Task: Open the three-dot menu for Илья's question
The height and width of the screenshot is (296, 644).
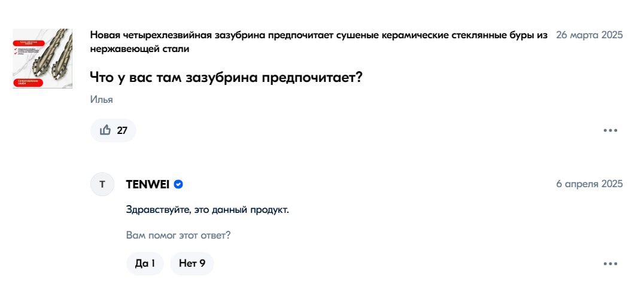Action: (610, 130)
